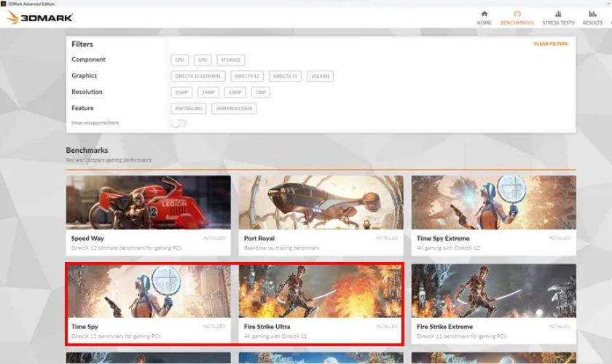Open the Home tab
The width and height of the screenshot is (612, 364).
(x=484, y=18)
